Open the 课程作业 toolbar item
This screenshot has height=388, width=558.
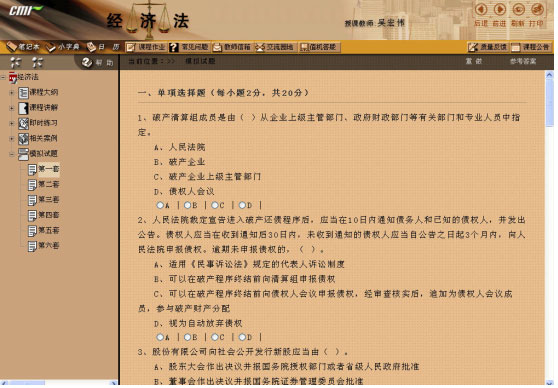(146, 47)
